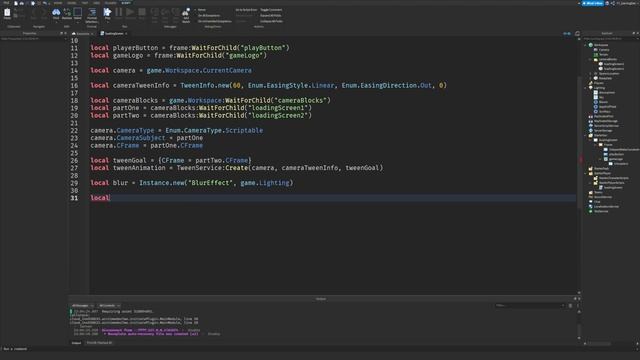Switch to the PLUGINS ribbon tab
The image size is (640, 360).
pyautogui.click(x=111, y=3)
